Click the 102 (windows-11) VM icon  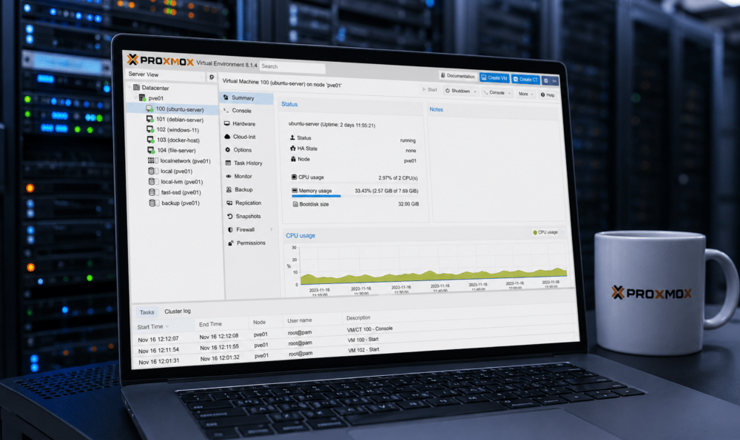coord(150,129)
